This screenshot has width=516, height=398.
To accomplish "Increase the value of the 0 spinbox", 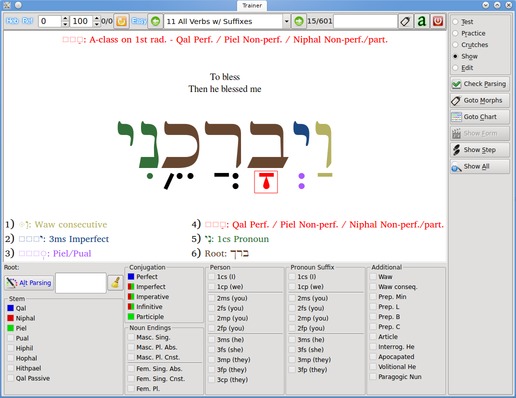I will [x=65, y=18].
